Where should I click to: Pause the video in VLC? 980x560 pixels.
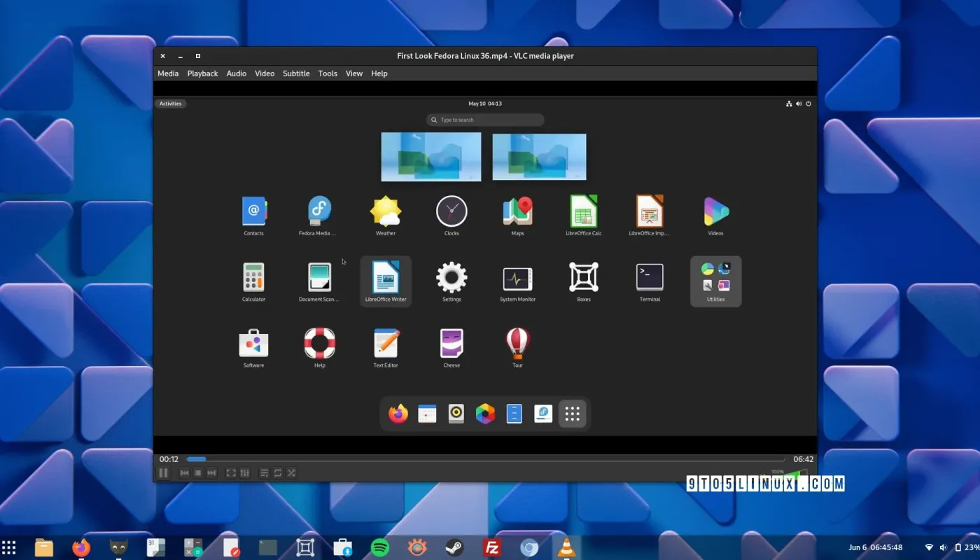[163, 473]
